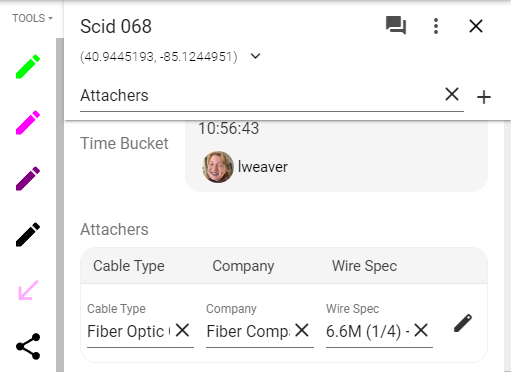This screenshot has width=511, height=372.
Task: Edit the attacher row with pencil icon
Action: [463, 323]
